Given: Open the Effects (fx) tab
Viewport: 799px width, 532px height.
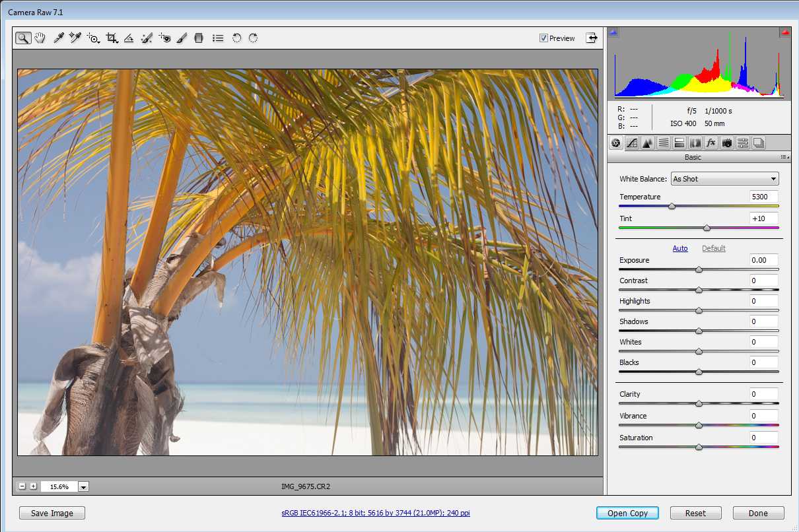Looking at the screenshot, I should click(711, 143).
